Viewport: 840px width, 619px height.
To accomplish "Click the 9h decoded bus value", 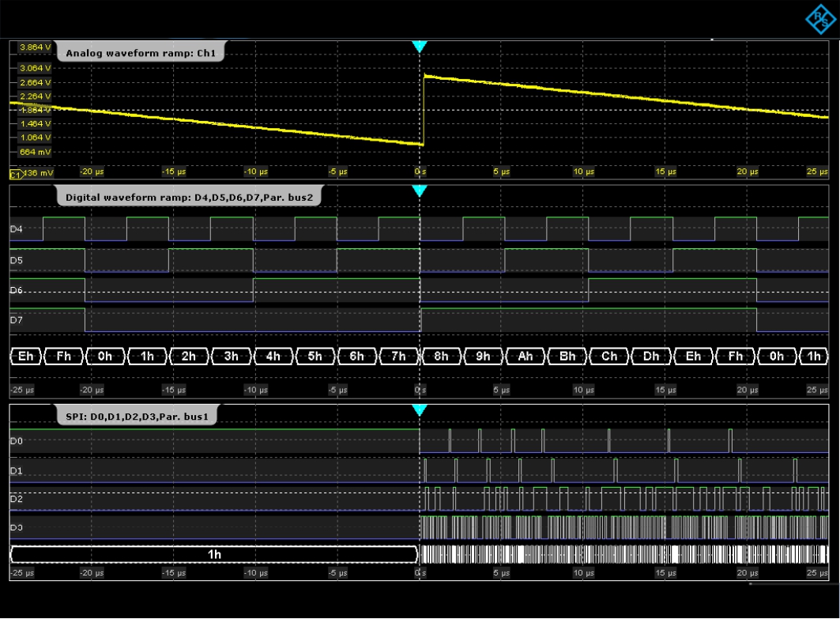I will pos(483,356).
